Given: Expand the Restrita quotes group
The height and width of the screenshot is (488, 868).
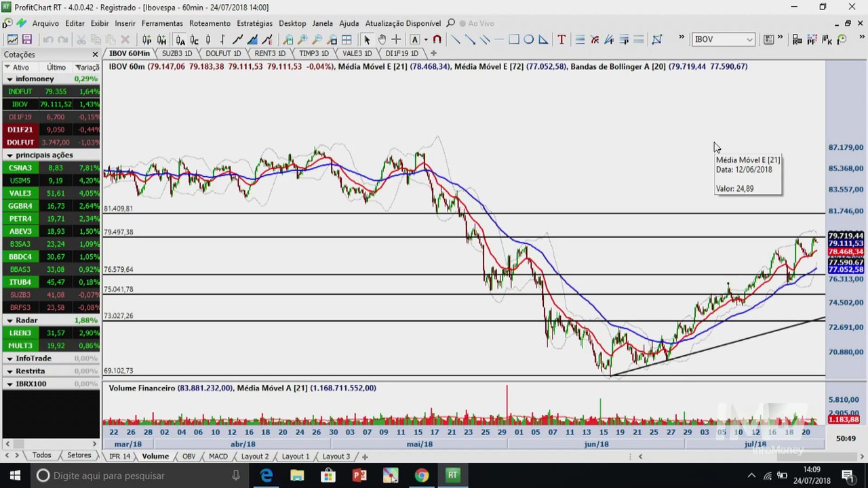Looking at the screenshot, I should (x=10, y=371).
